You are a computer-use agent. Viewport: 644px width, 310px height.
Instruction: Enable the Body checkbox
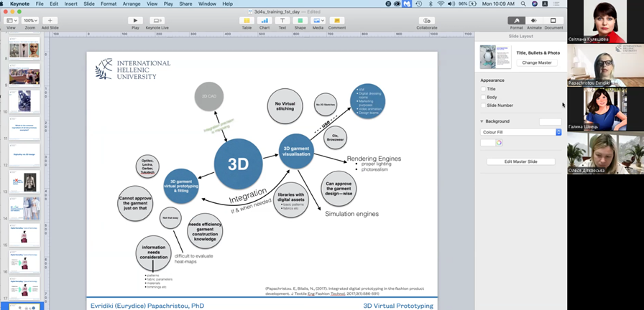[484, 97]
